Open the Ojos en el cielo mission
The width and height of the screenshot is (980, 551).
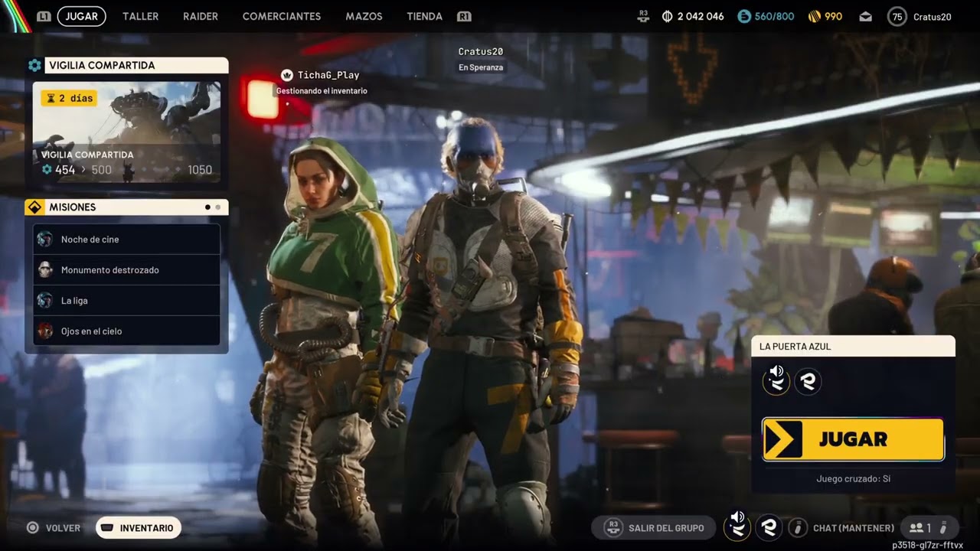pyautogui.click(x=126, y=331)
